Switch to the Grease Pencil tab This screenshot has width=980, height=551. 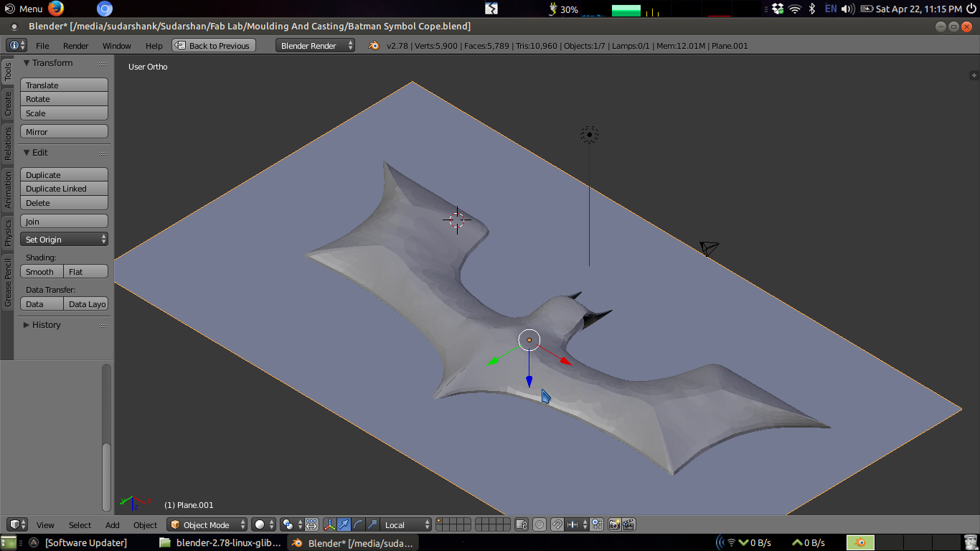click(x=8, y=283)
